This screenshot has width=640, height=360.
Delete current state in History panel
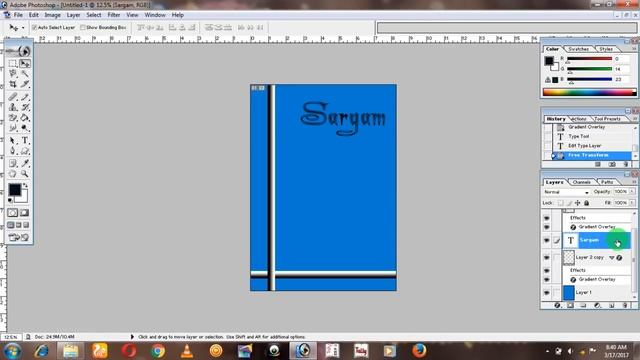626,164
